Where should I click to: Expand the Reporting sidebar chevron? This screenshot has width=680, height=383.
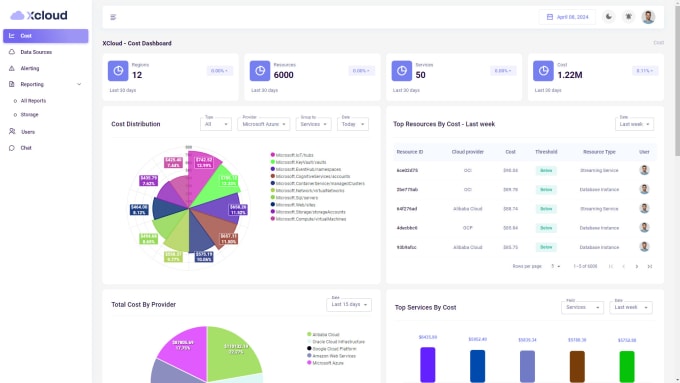[79, 84]
